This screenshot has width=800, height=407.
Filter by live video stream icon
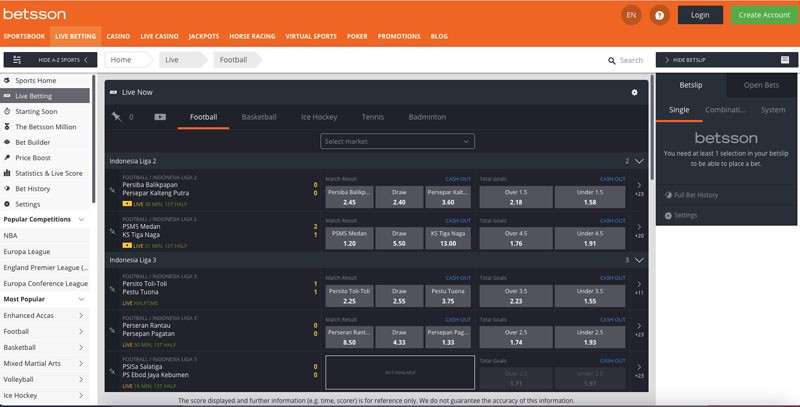tap(160, 117)
